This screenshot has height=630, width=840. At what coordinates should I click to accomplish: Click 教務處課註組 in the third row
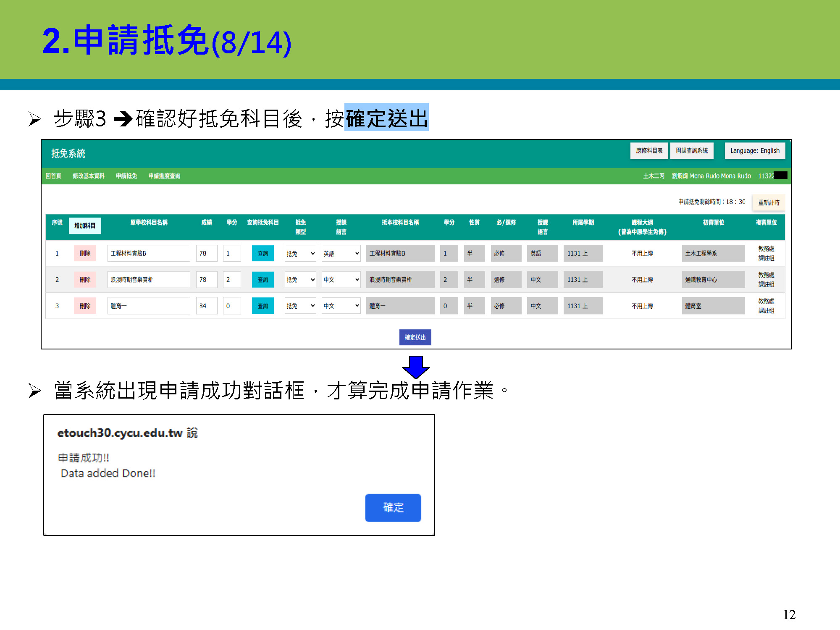[x=766, y=306]
